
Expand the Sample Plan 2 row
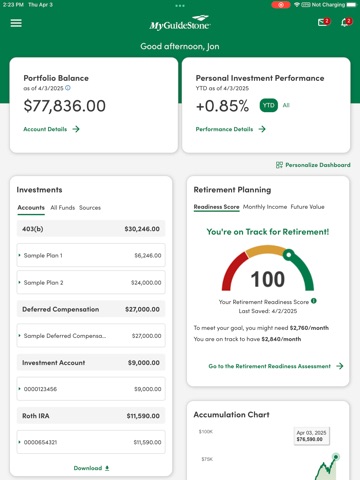[x=91, y=282]
